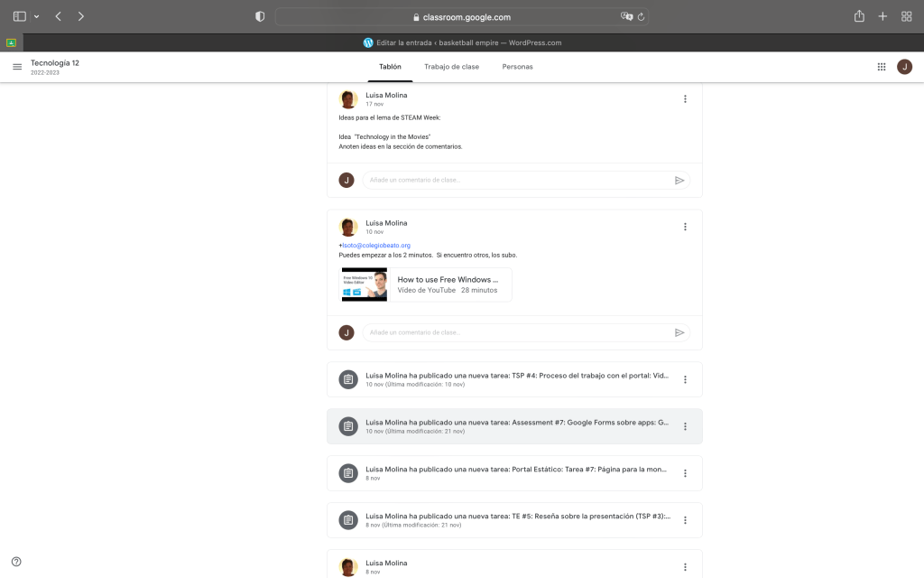Screen dimensions: 924x578
Task: Send comment on the video post
Action: click(x=679, y=332)
